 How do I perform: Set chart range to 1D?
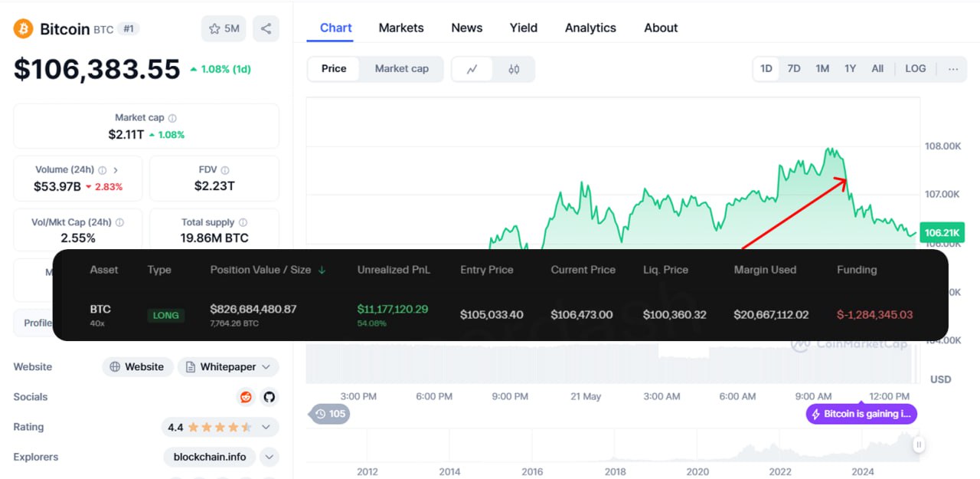tap(766, 69)
